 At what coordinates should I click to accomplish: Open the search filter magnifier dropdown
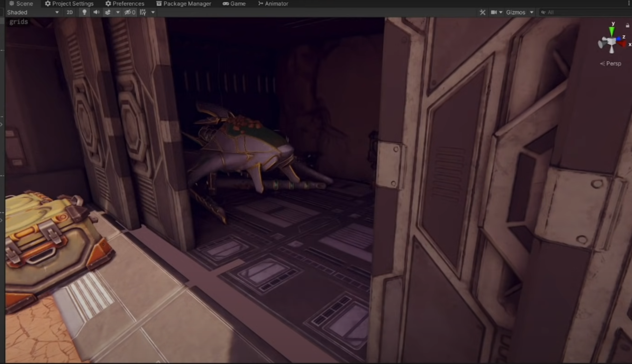point(543,12)
